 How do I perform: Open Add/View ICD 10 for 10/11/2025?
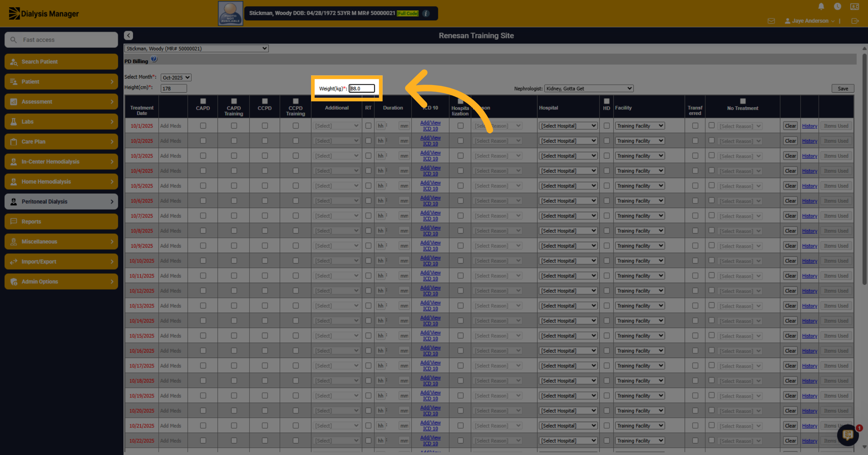pos(430,275)
